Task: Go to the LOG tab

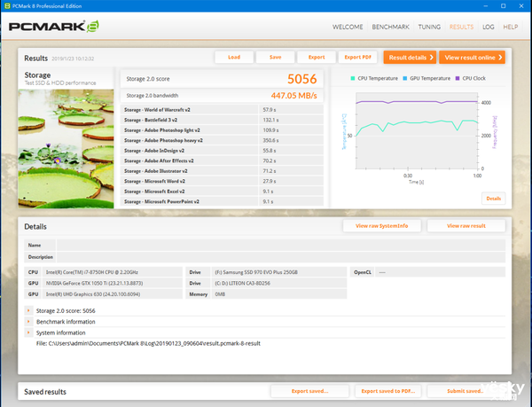Action: pyautogui.click(x=489, y=27)
